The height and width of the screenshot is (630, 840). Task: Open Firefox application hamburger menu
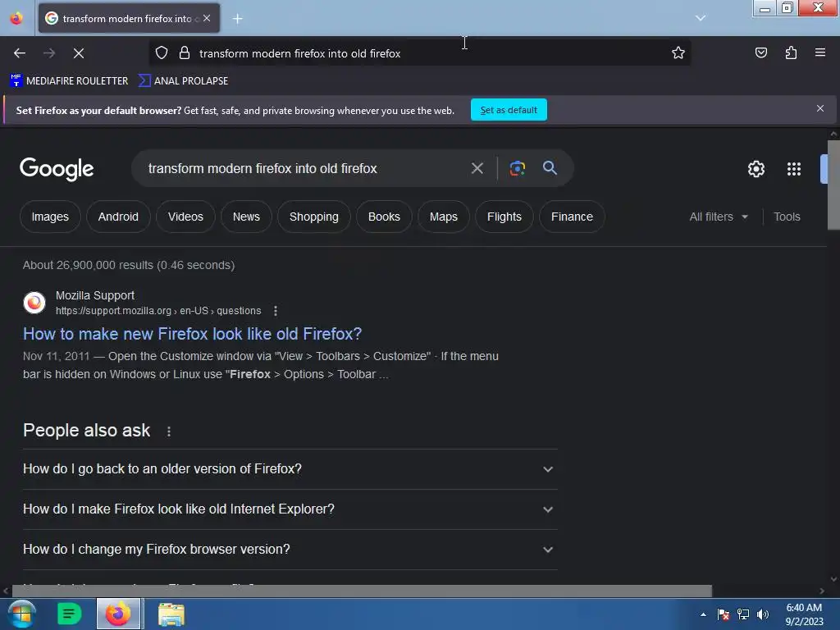pos(820,52)
